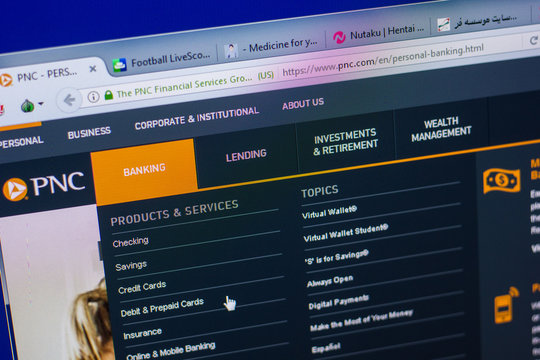Open the CORPORATE & INSTITUTIONAL section
Viewport: 540px width, 360px height.
click(197, 118)
